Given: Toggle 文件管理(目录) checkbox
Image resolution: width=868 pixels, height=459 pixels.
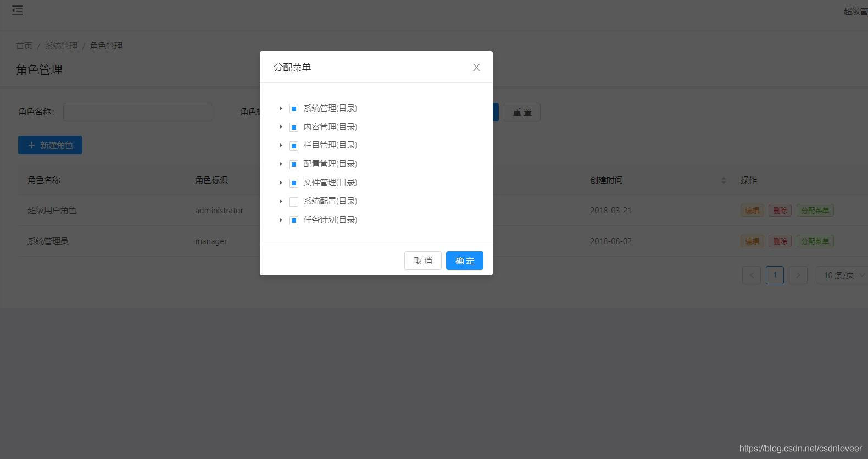Looking at the screenshot, I should [x=294, y=183].
